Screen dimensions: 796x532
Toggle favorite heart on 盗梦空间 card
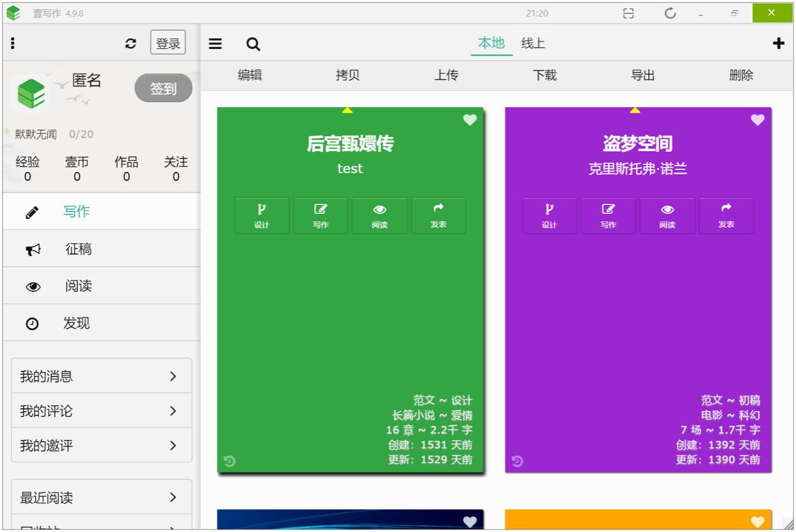pos(758,120)
